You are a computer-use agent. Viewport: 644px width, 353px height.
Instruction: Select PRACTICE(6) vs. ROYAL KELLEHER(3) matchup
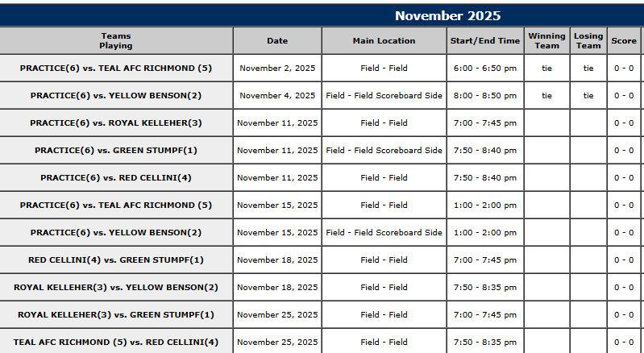pos(116,123)
